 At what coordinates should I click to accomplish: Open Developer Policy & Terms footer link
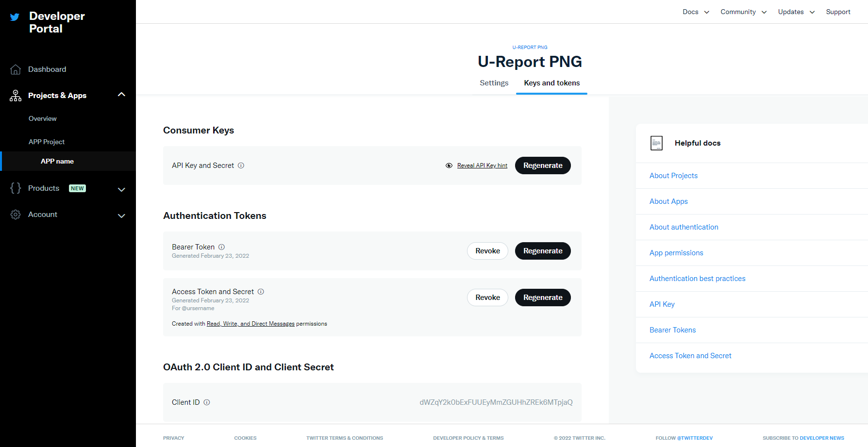(468, 438)
